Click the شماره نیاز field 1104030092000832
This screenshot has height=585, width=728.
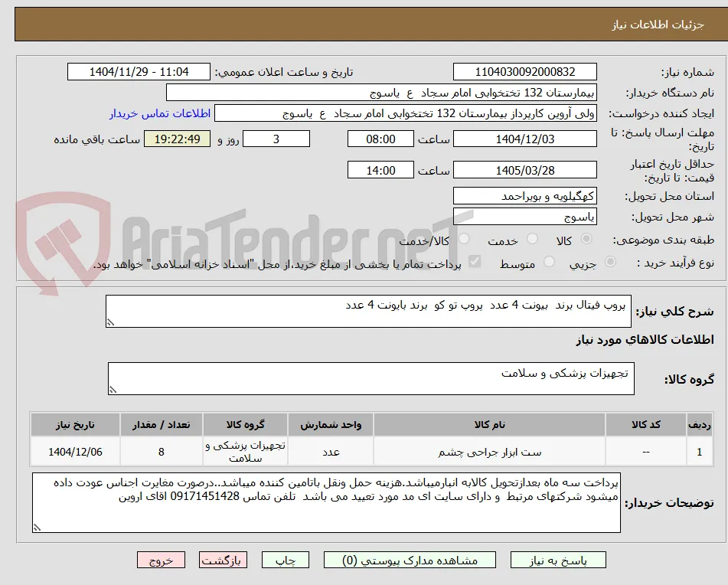[524, 72]
